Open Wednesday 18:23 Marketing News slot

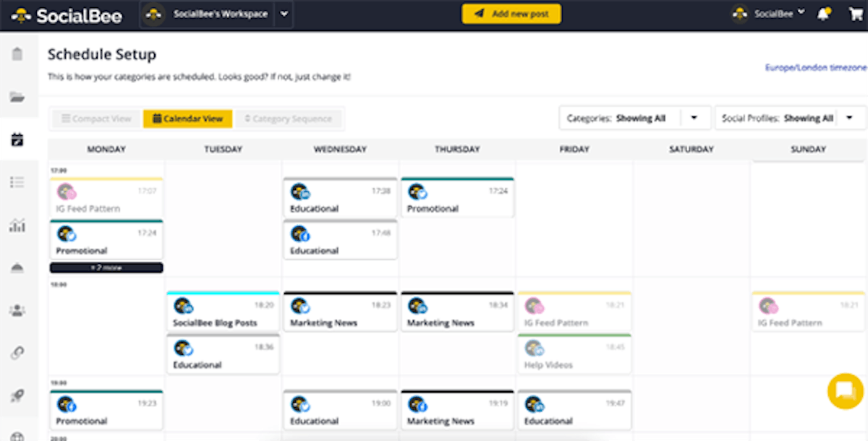340,312
